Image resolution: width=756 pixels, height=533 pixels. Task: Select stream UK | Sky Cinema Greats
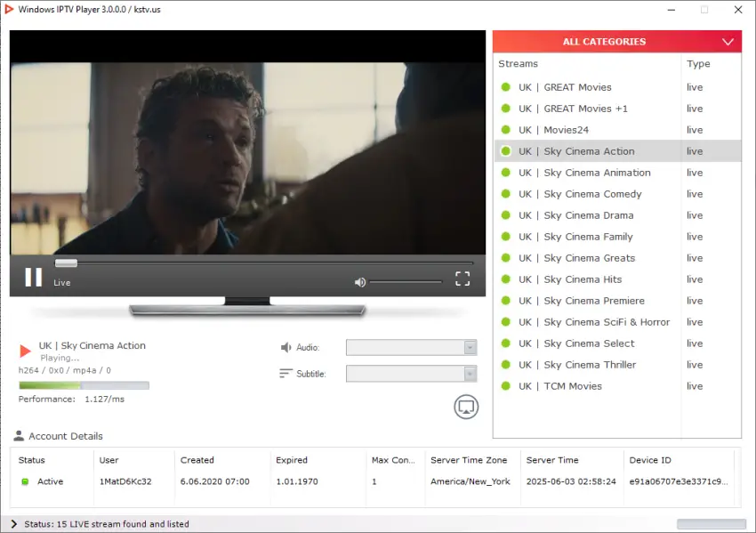617,258
